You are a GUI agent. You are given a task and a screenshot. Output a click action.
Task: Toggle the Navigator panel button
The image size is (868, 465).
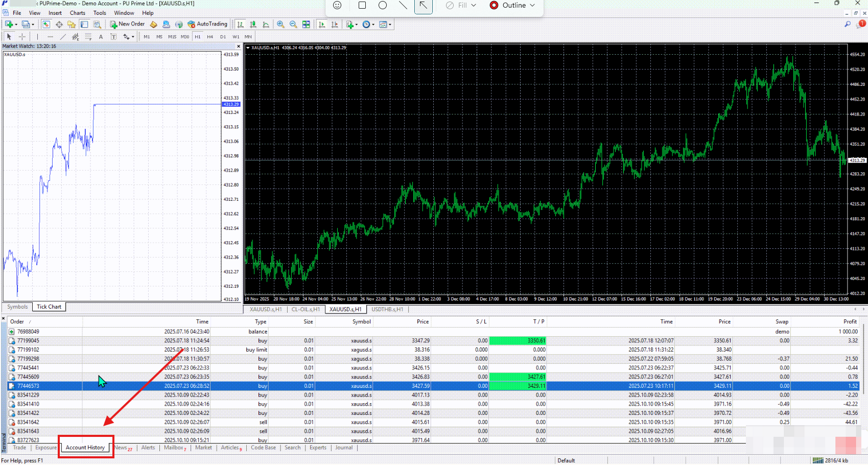click(x=72, y=24)
